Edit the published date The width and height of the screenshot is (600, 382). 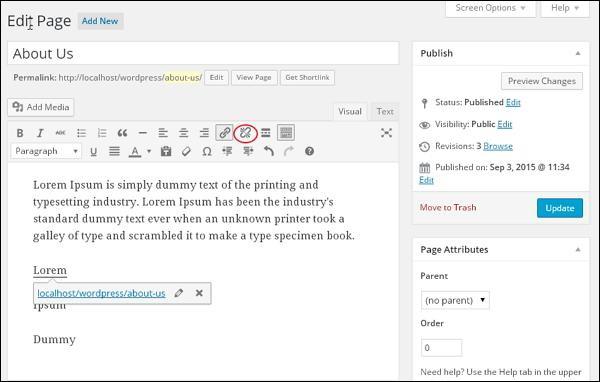[426, 180]
